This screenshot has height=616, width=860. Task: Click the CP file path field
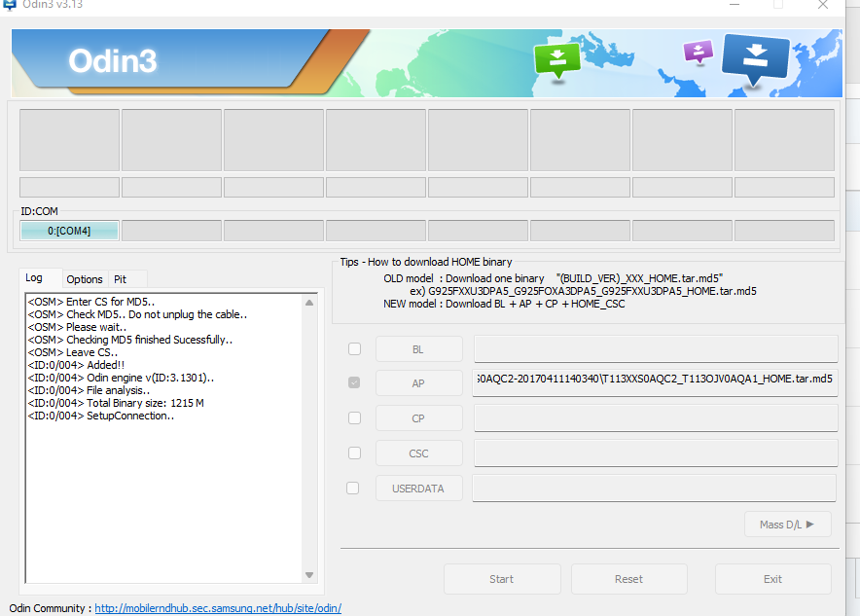[x=656, y=418]
